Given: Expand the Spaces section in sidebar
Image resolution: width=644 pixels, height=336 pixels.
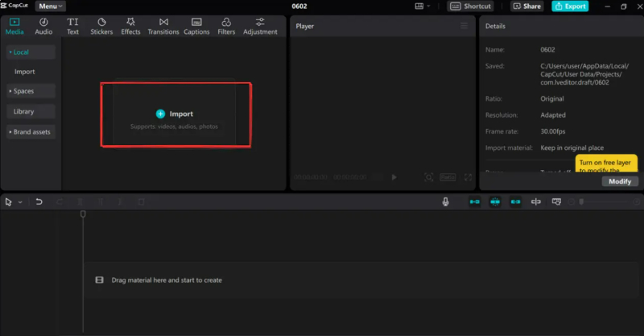Looking at the screenshot, I should click(31, 91).
